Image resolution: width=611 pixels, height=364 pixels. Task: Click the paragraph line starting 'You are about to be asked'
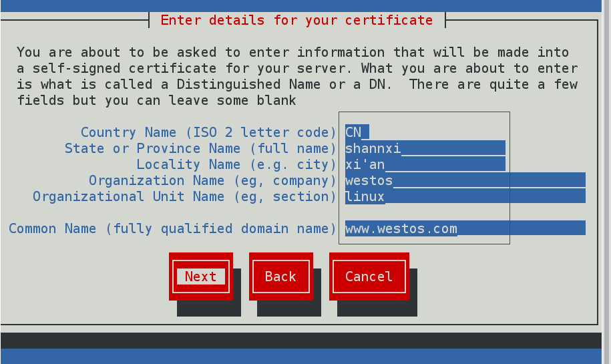(292, 52)
